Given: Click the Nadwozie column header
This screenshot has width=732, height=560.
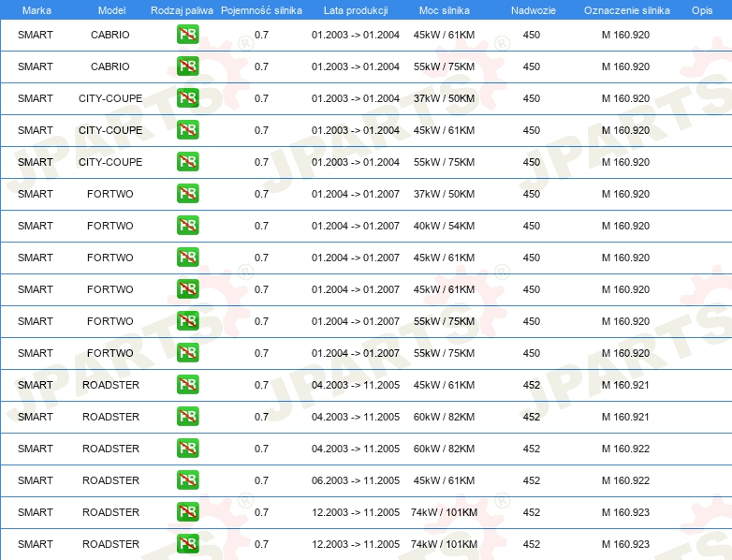Looking at the screenshot, I should (x=531, y=10).
